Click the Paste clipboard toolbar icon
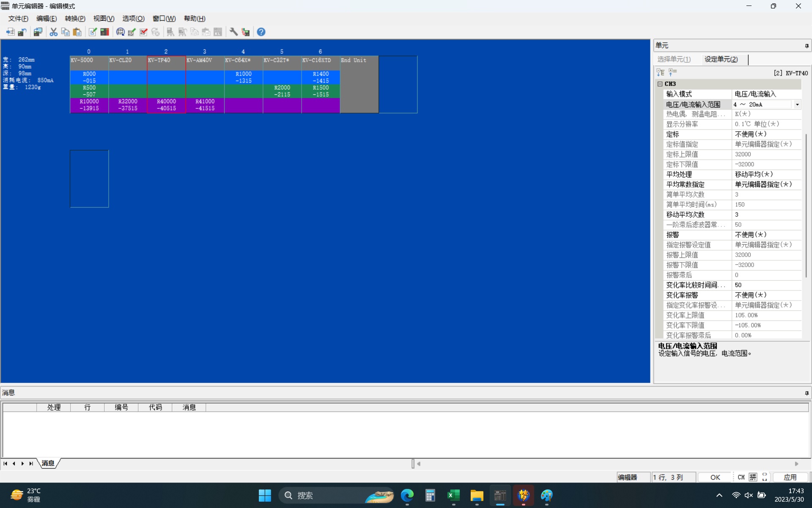Viewport: 812px width, 508px height. pyautogui.click(x=77, y=32)
